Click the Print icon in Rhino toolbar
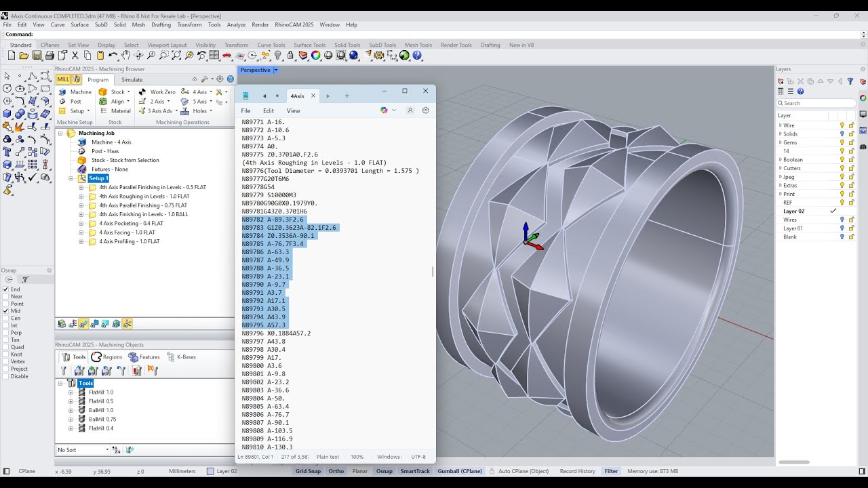The image size is (868, 488). pyautogui.click(x=50, y=56)
